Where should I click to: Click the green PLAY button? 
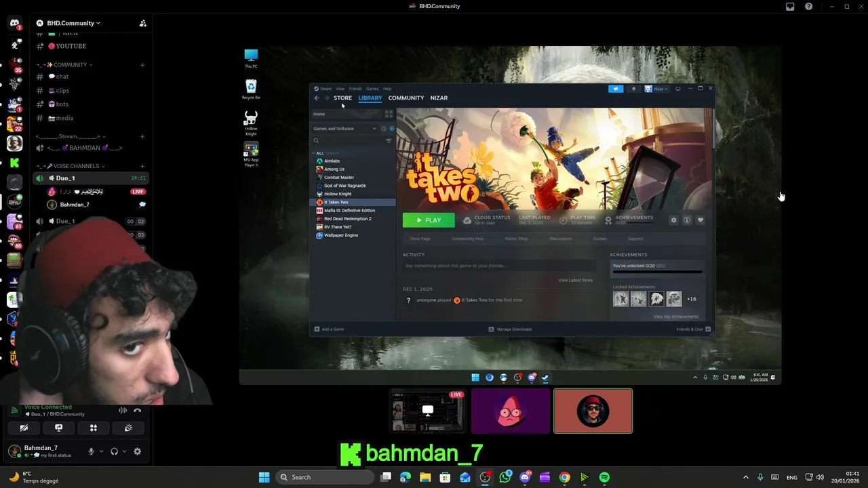429,220
